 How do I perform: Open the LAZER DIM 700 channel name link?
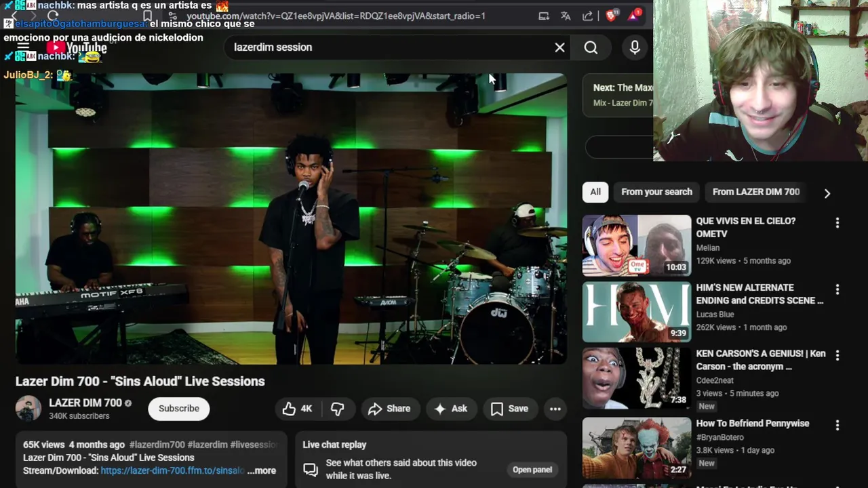pos(85,403)
